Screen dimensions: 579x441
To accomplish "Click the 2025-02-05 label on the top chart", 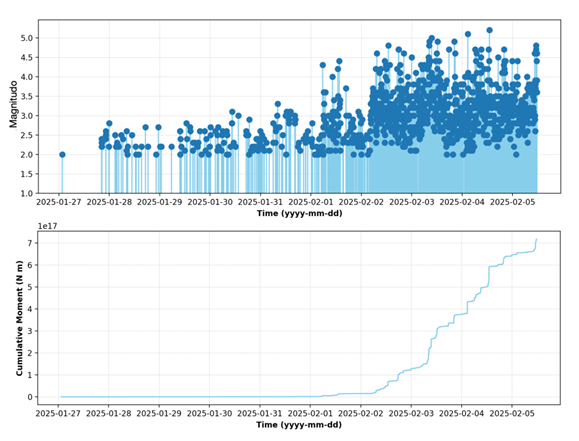I will [512, 202].
